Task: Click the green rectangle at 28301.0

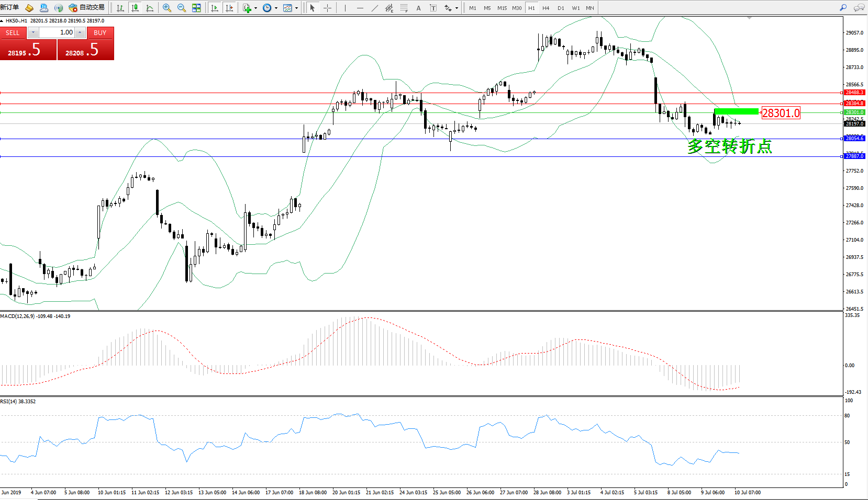Action: (736, 111)
